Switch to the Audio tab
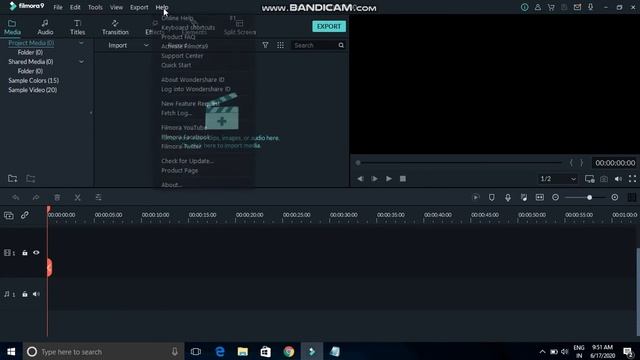640x360 pixels. pos(45,27)
